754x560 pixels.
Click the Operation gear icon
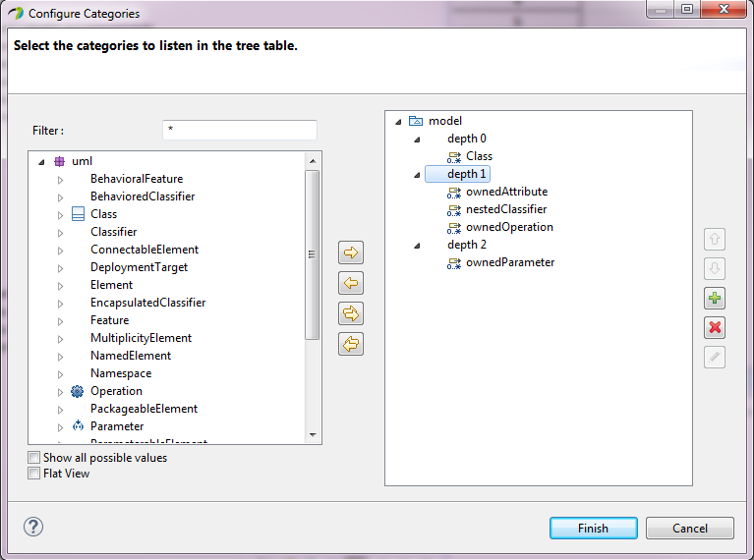(77, 391)
